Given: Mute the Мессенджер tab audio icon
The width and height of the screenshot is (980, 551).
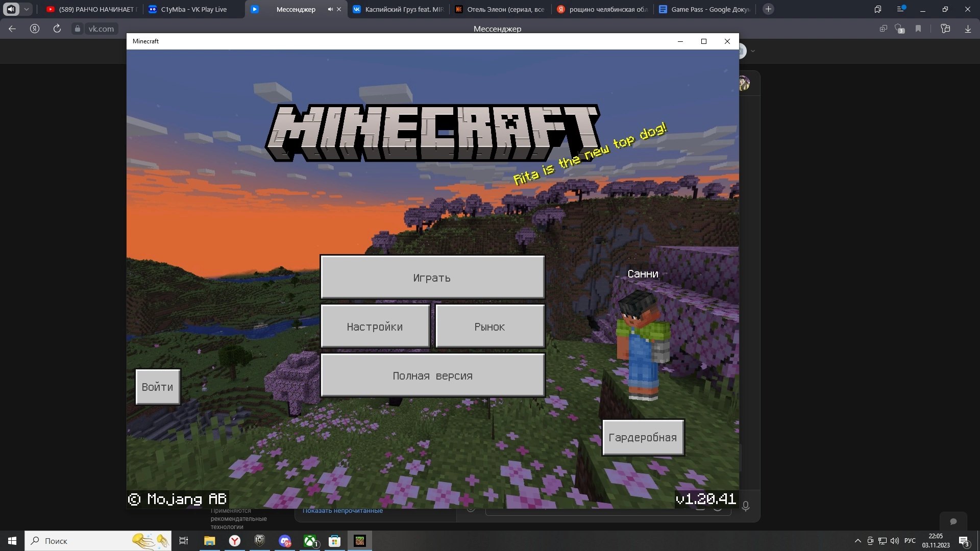Looking at the screenshot, I should (x=330, y=9).
